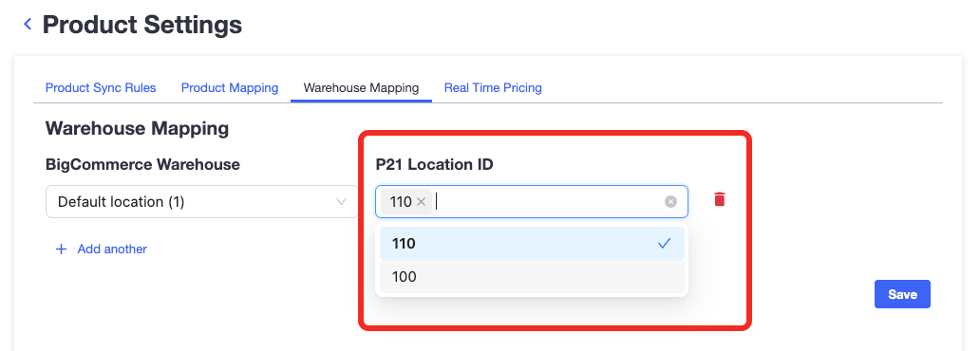Choose location 100 from the dropdown list

(532, 277)
